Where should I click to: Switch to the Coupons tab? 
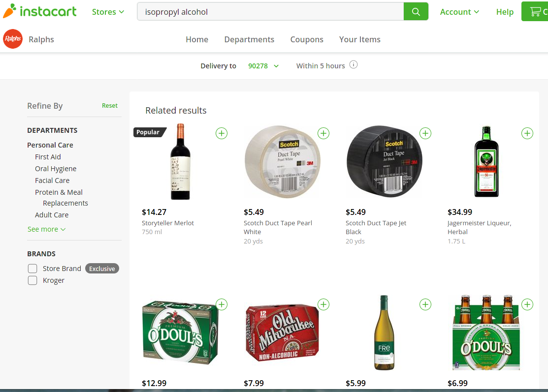306,39
